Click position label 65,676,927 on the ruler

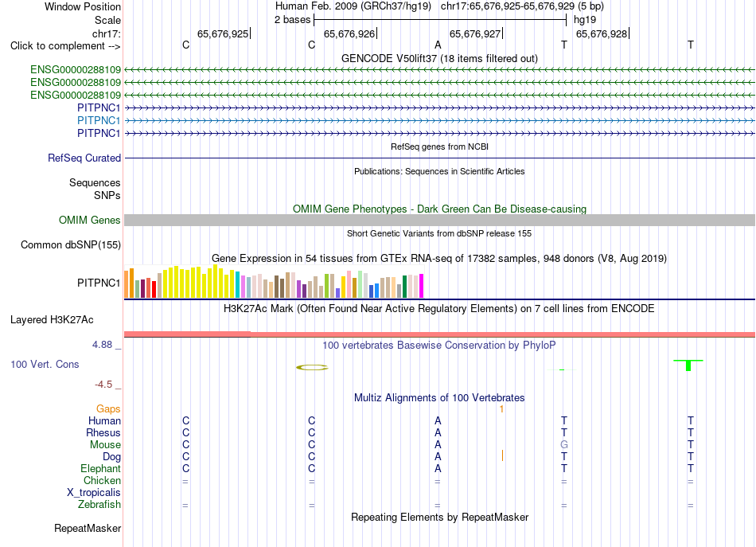[475, 33]
